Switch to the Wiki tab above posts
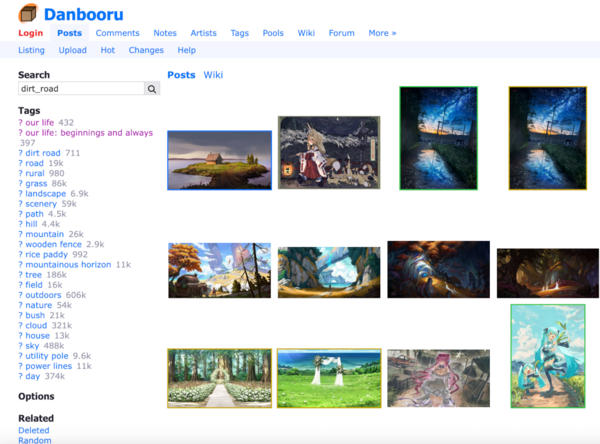The image size is (600, 444). [x=213, y=75]
